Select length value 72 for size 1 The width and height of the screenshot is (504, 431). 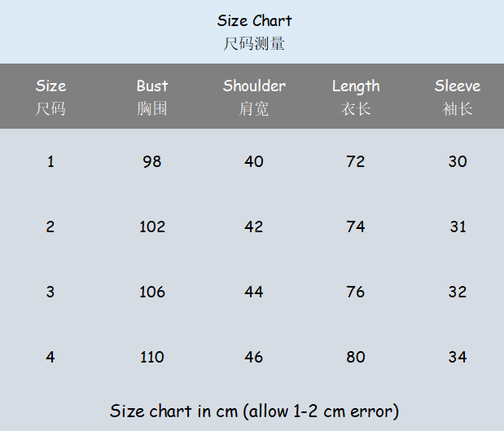(x=356, y=161)
